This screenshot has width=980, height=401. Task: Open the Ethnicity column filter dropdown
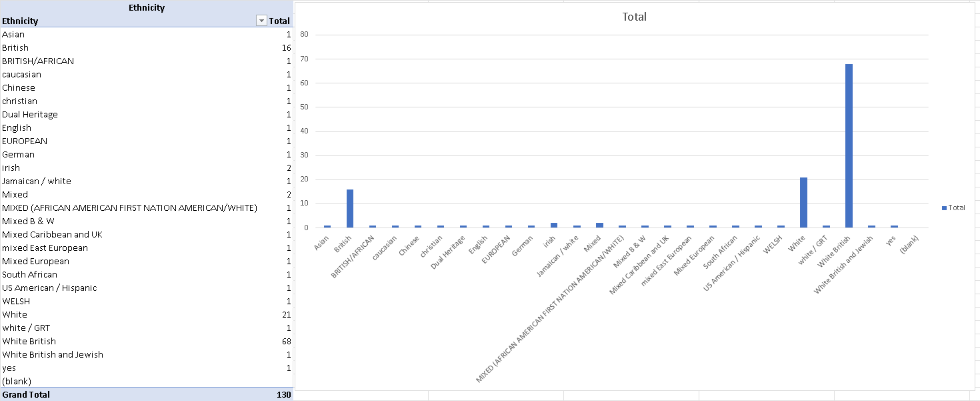point(261,21)
